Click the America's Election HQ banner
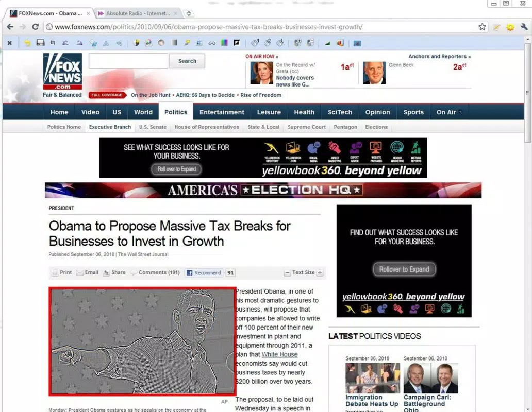 click(263, 190)
